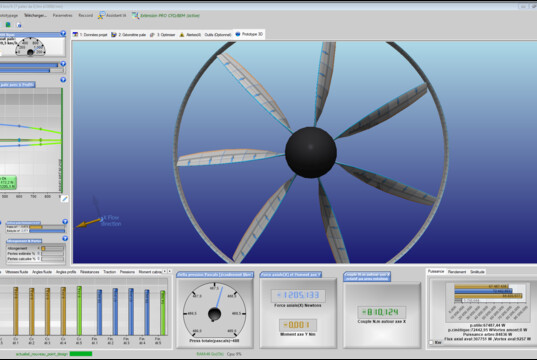This screenshot has height=360, width=537.
Task: Click the Géométrie pale tab icon
Action: [x=114, y=35]
